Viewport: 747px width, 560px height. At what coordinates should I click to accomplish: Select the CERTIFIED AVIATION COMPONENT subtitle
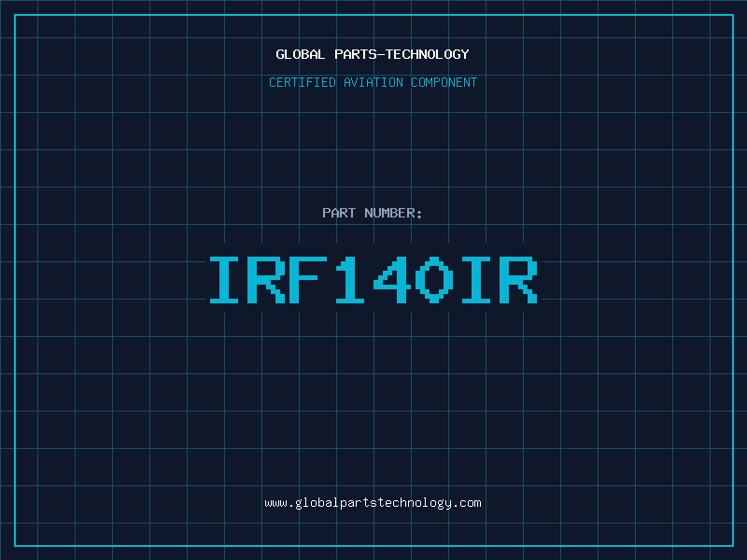[373, 82]
